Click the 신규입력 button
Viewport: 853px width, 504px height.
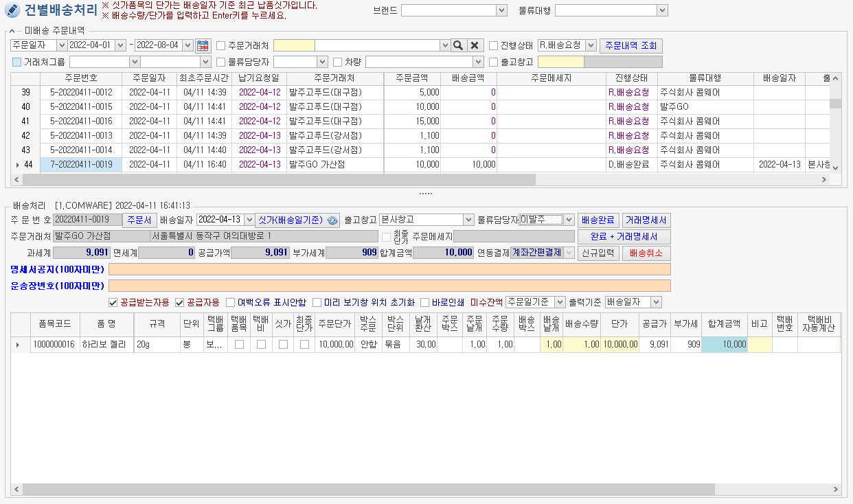598,253
